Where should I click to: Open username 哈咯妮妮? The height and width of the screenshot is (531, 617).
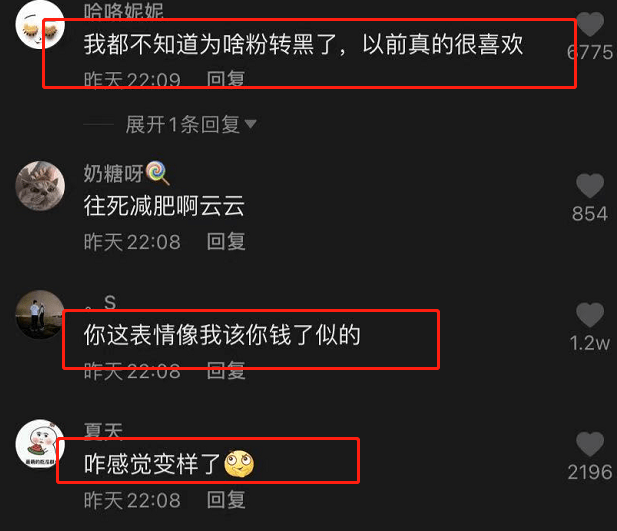(124, 11)
